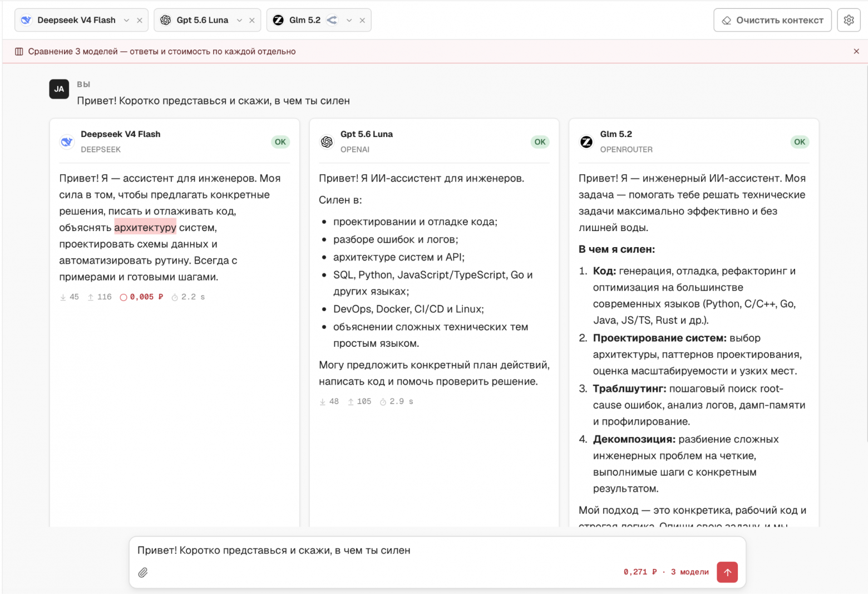
Task: Click the Deepseek V4 Flash card title
Action: point(121,134)
